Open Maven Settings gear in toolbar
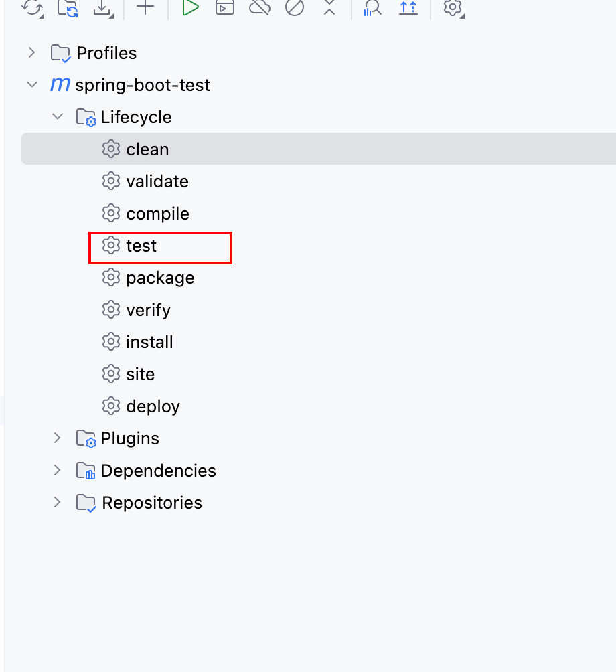This screenshot has height=672, width=616. [453, 7]
